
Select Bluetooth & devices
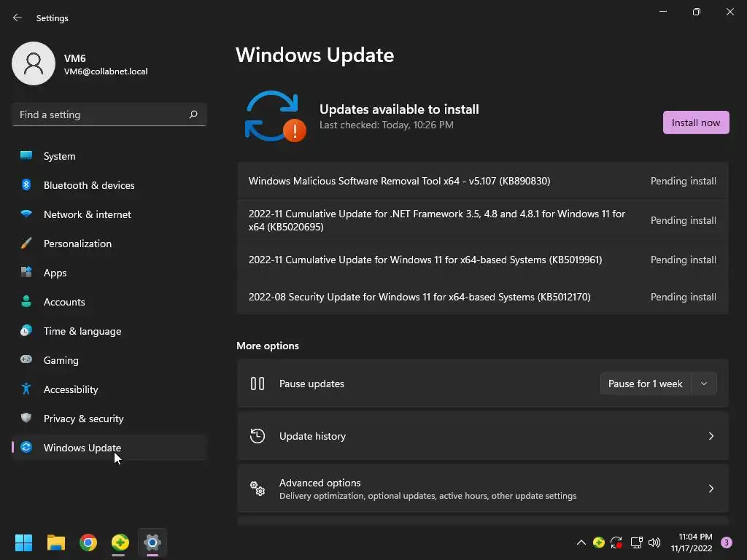pyautogui.click(x=109, y=185)
